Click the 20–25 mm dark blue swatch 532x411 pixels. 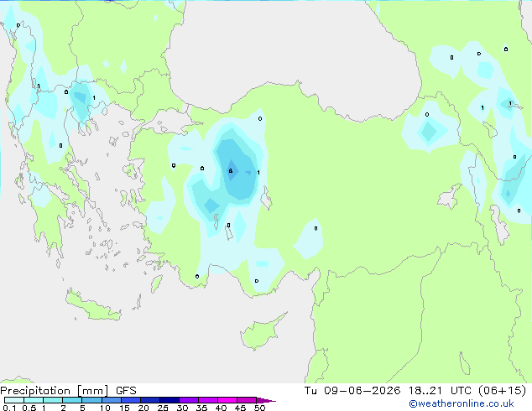tap(150, 400)
